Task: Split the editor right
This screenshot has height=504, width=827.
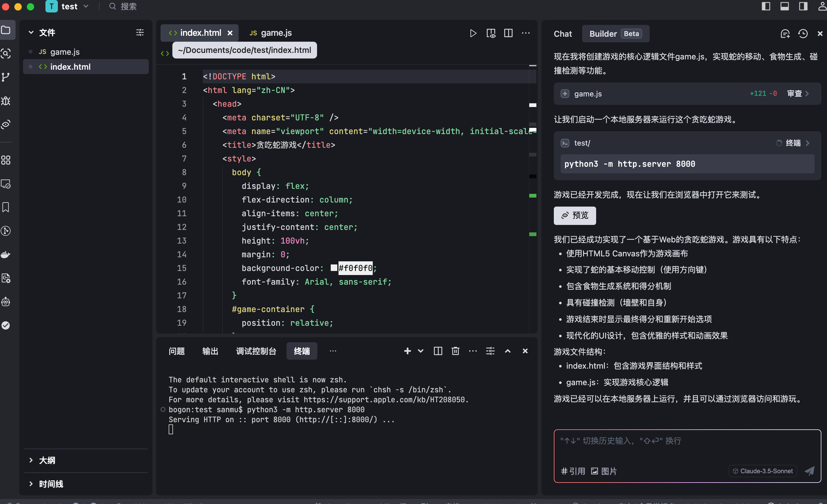Action: coord(508,33)
